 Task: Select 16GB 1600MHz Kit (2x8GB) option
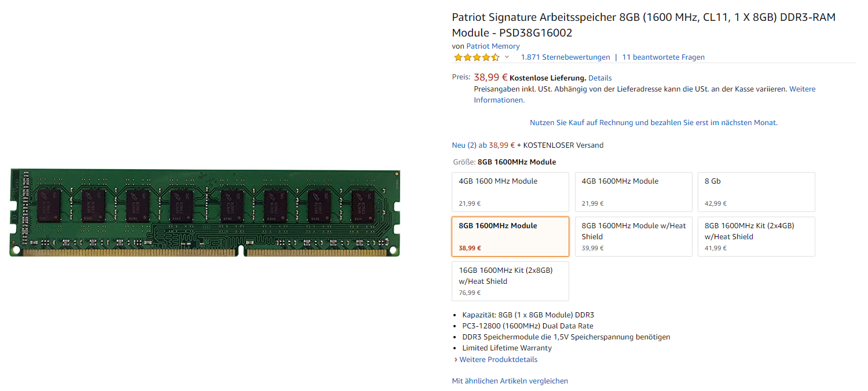pyautogui.click(x=510, y=281)
